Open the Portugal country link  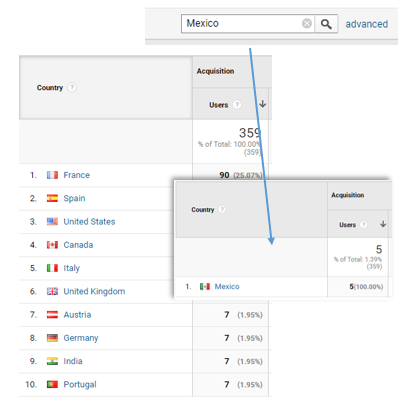pos(80,385)
